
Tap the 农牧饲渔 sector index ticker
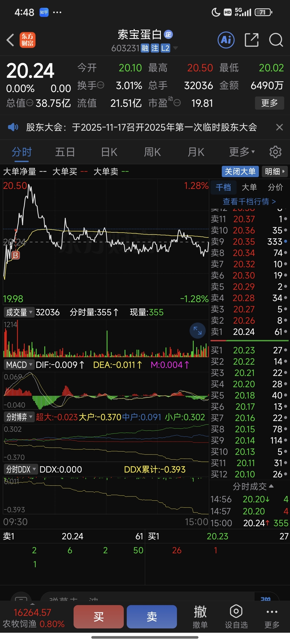click(x=34, y=618)
